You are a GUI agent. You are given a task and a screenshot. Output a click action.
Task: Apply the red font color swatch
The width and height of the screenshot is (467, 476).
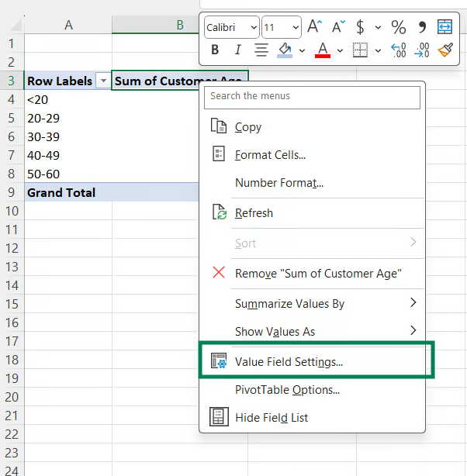tap(323, 50)
